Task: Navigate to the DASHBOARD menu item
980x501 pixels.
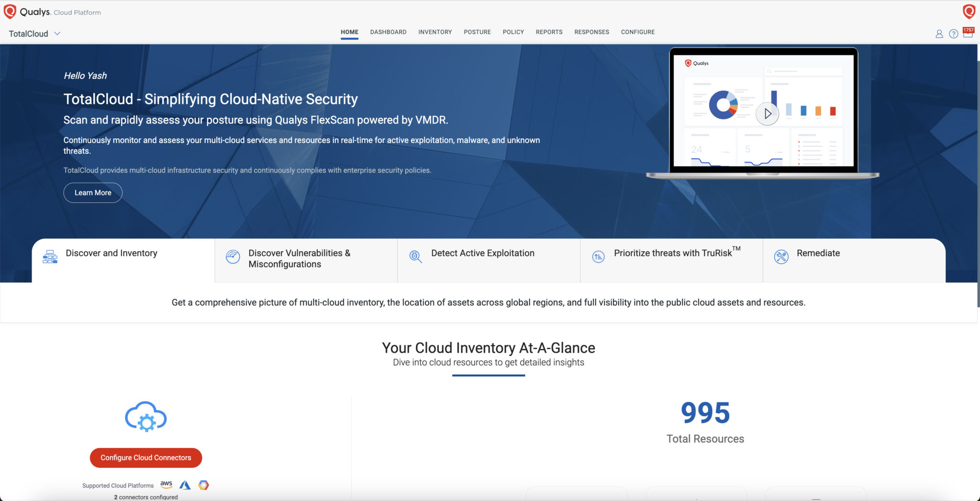Action: [x=388, y=32]
